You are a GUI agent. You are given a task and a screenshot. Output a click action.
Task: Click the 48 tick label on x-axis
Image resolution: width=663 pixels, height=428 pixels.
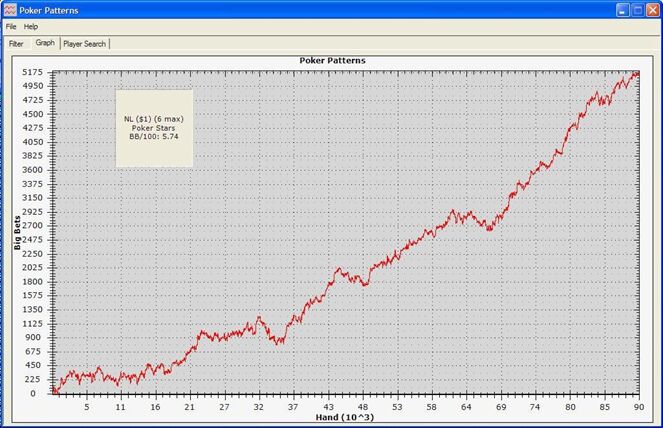coord(363,407)
